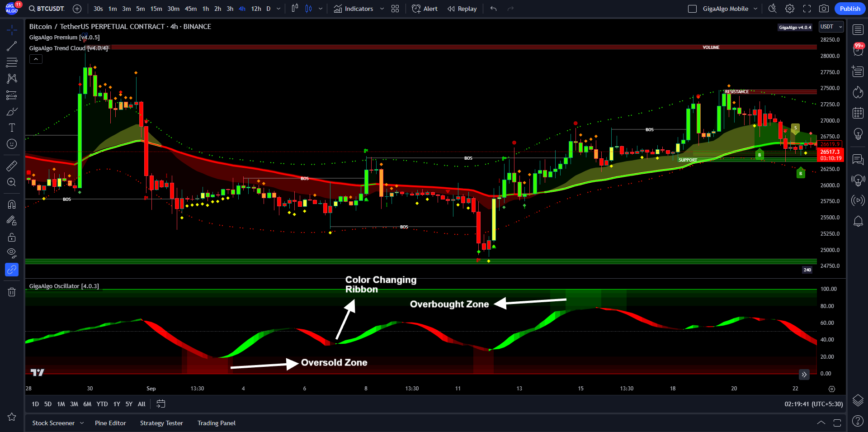
Task: Open the help center question icon
Action: [x=858, y=421]
